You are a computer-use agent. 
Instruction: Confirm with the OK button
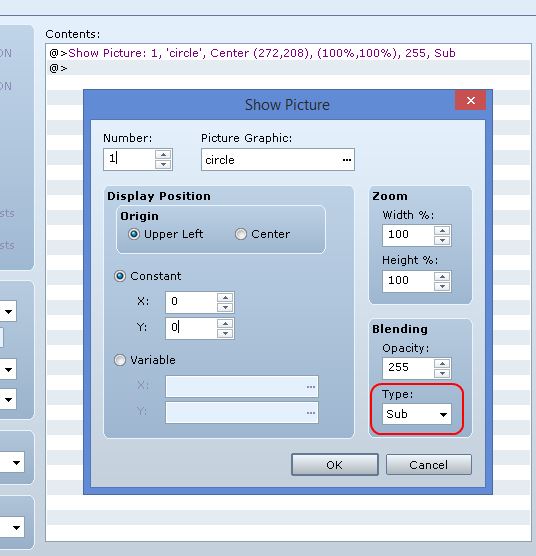click(335, 465)
